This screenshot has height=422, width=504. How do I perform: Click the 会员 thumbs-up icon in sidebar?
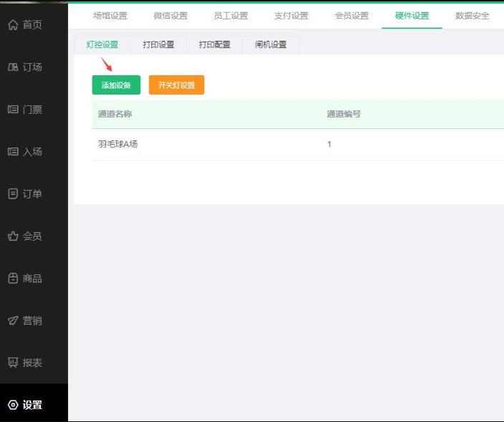coord(13,236)
